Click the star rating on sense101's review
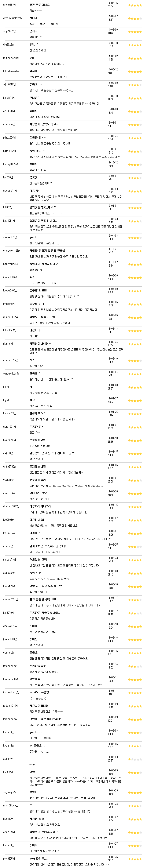 135,237
